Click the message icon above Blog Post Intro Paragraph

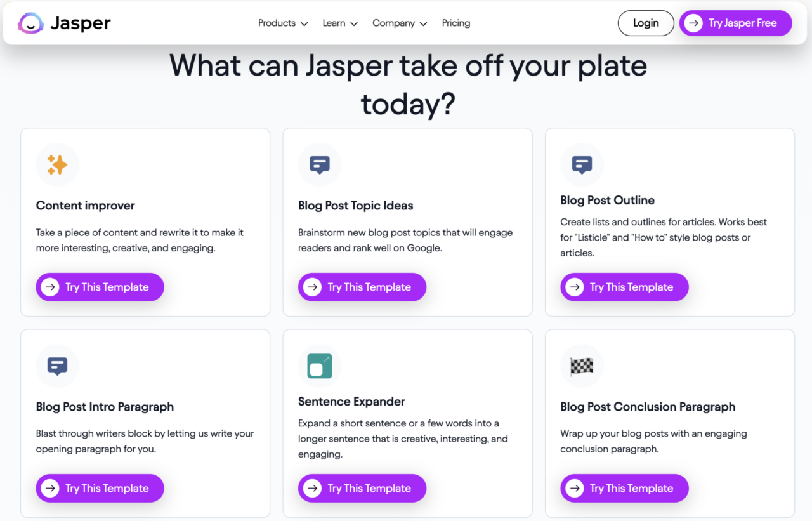57,366
